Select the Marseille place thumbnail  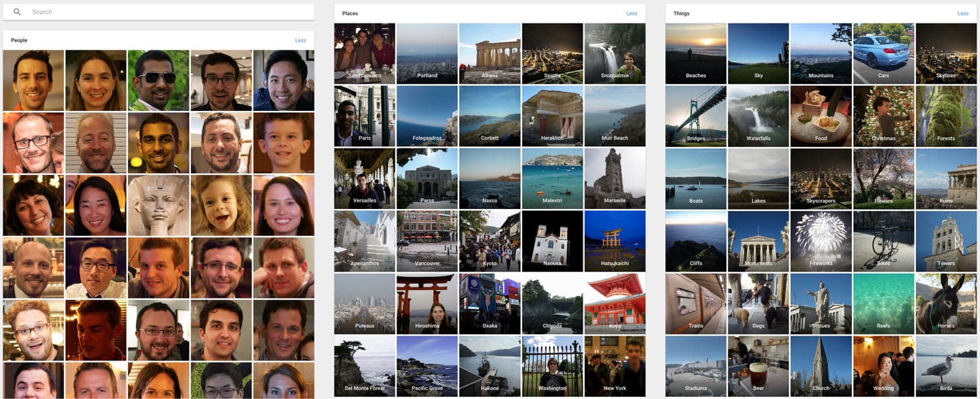coord(615,179)
